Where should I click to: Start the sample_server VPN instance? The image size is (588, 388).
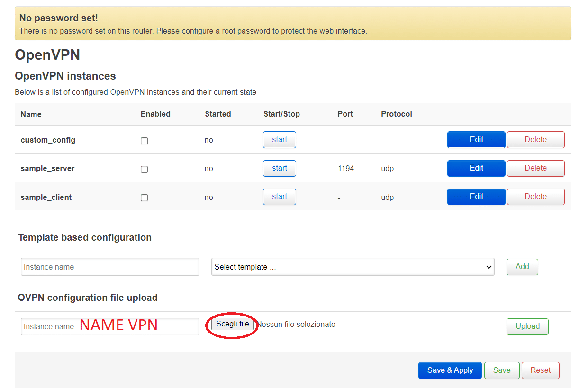279,168
